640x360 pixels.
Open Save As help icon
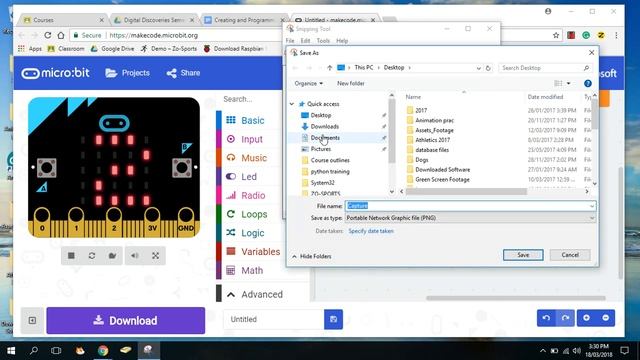click(588, 84)
